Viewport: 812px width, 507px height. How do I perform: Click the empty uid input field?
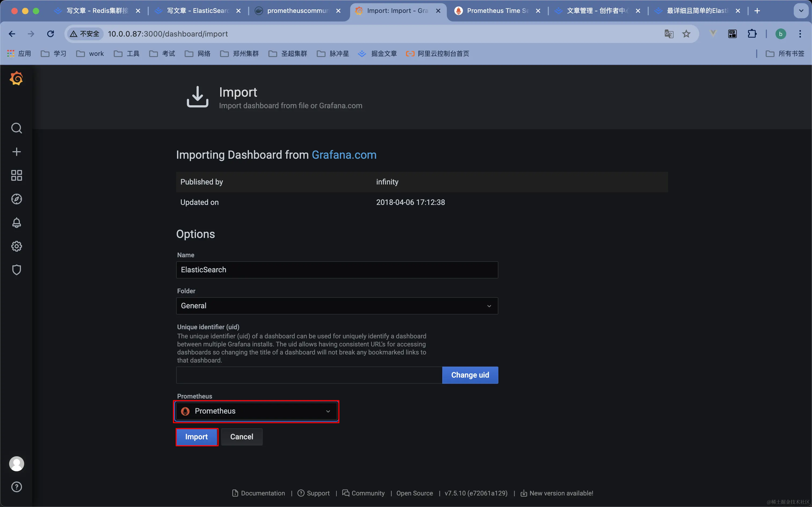(x=309, y=375)
